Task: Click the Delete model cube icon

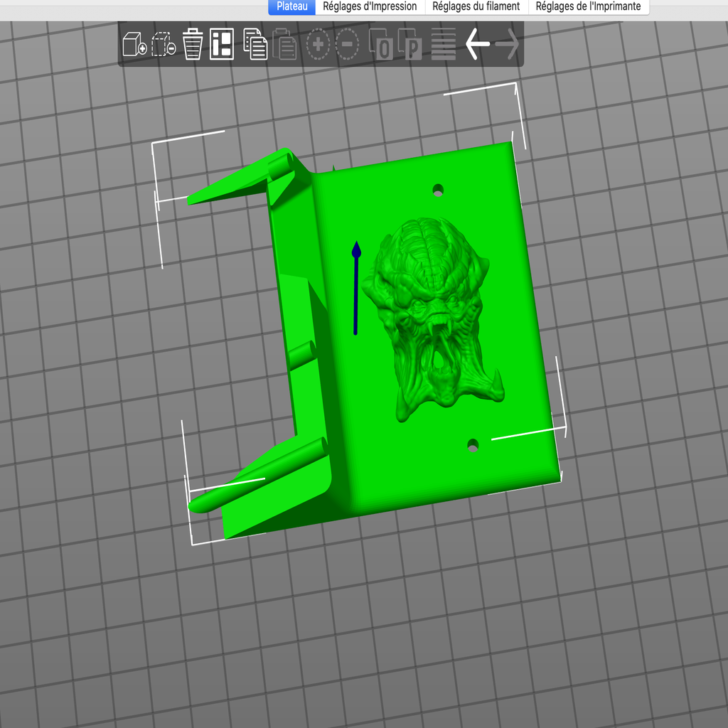Action: point(164,44)
